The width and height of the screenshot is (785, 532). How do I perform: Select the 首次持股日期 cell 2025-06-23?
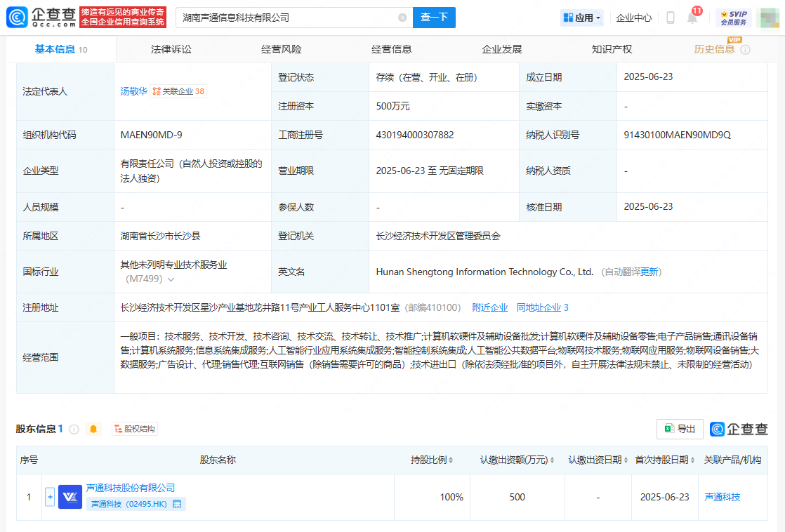(664, 497)
